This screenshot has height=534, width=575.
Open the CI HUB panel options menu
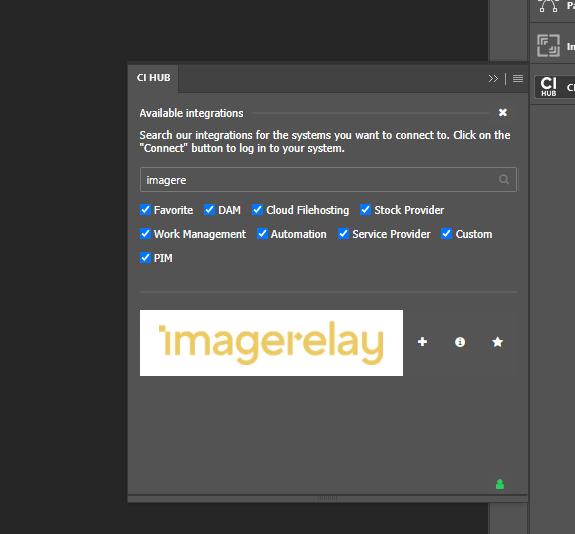(x=518, y=78)
